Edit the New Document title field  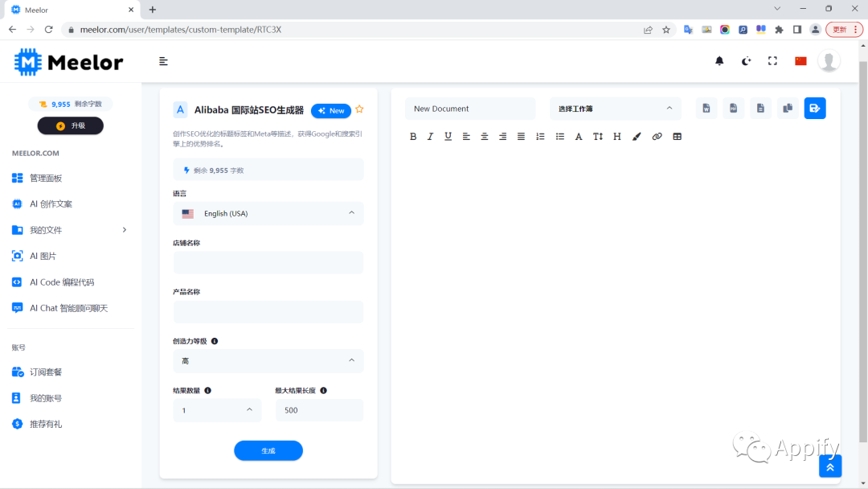click(x=470, y=109)
